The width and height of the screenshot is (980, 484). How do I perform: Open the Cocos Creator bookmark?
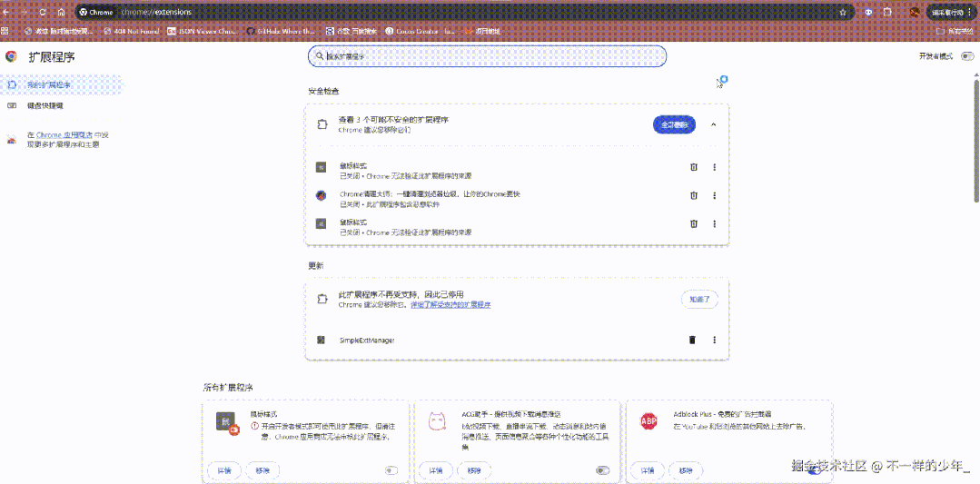click(x=421, y=30)
